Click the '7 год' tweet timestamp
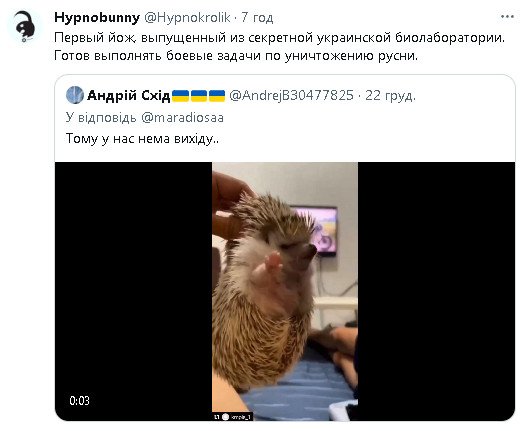527x431 pixels. click(x=257, y=17)
